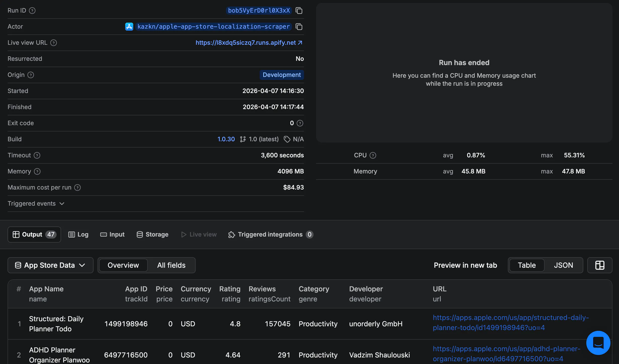619x364 pixels.
Task: Switch to All fields view
Action: click(171, 265)
